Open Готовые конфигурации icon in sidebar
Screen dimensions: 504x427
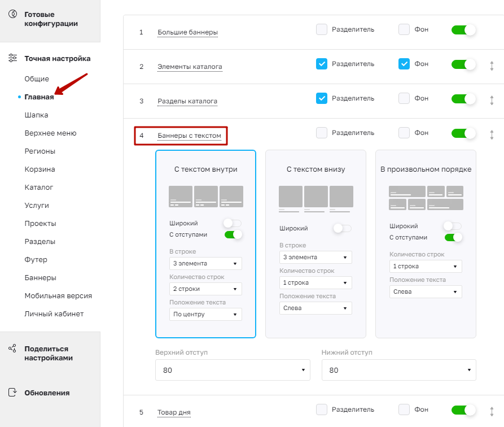coord(12,14)
